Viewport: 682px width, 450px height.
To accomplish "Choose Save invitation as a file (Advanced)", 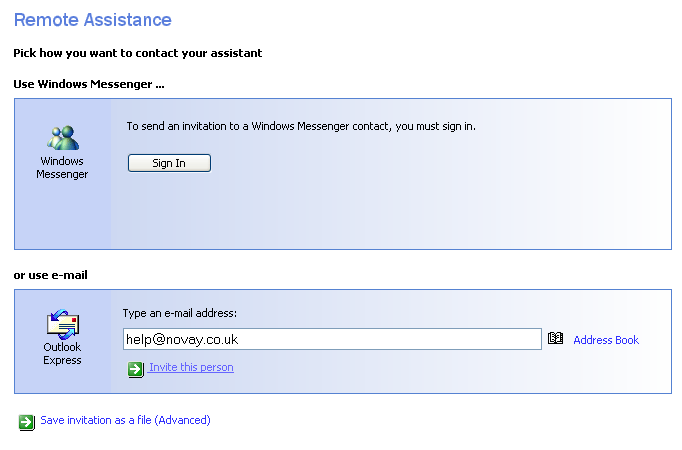I will click(x=125, y=421).
